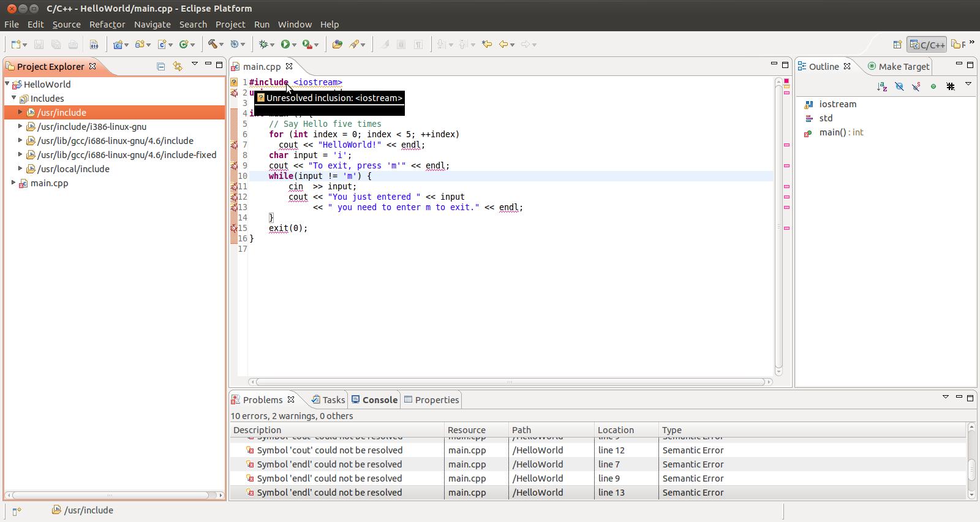Expand /usr/local/include node
Viewport: 980px width, 522px height.
pyautogui.click(x=20, y=168)
